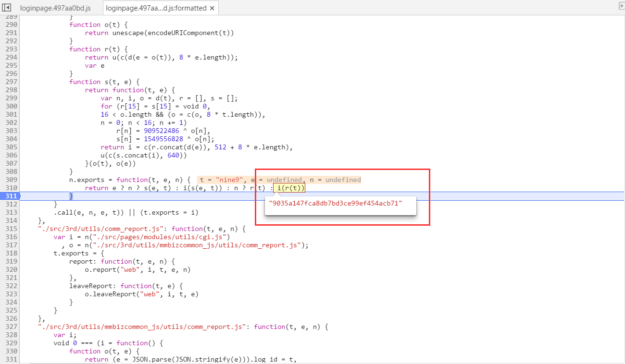Toggle the file navigator sidebar icon
This screenshot has width=625, height=364.
[7, 7]
